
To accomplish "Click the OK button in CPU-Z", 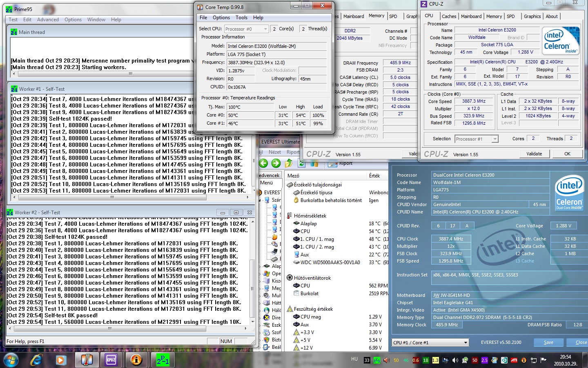I will click(x=568, y=154).
